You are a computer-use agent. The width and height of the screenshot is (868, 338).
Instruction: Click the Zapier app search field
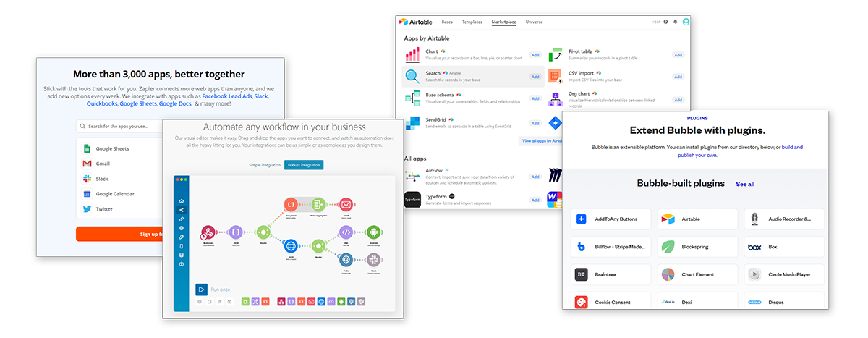[119, 126]
